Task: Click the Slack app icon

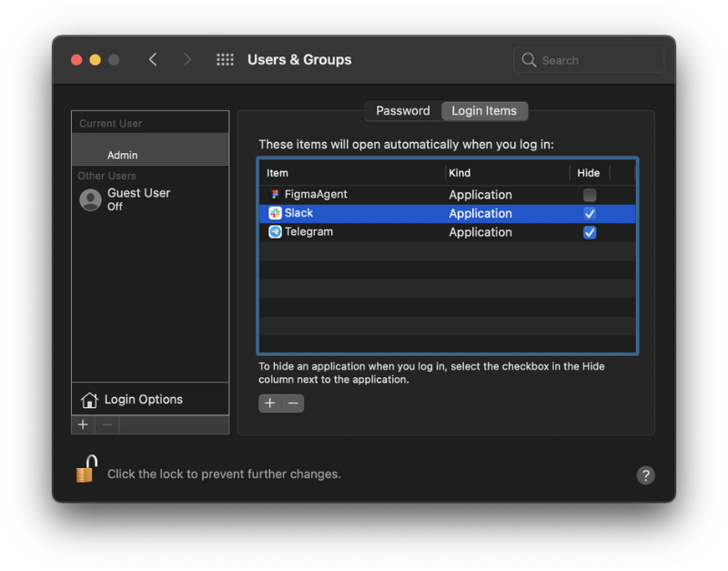Action: [x=275, y=213]
